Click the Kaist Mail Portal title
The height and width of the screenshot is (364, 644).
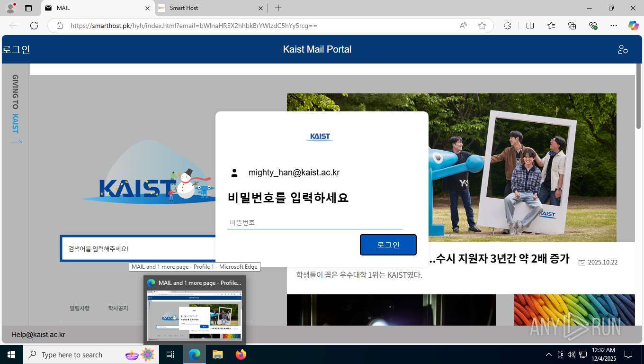pos(317,49)
